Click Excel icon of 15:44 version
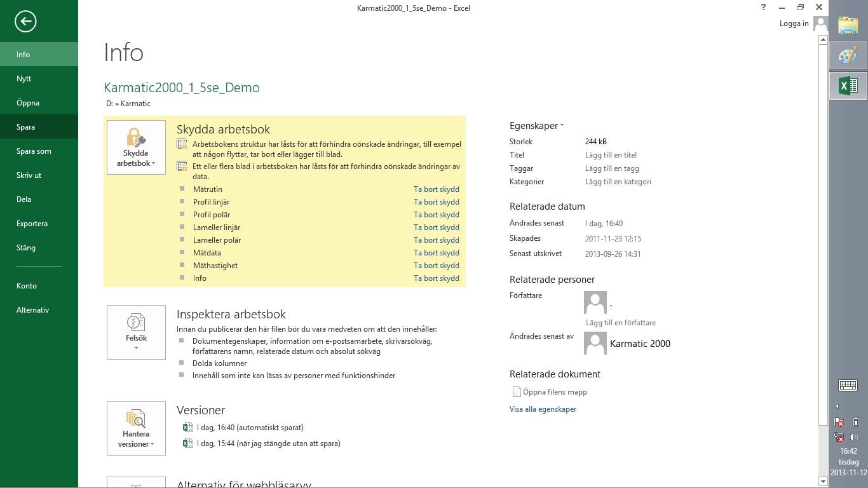This screenshot has width=868, height=488. (x=187, y=444)
